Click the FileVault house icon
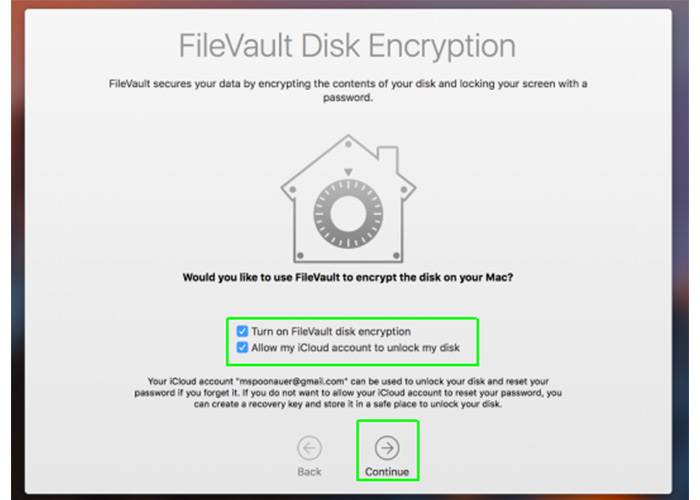700x500 pixels. [348, 198]
